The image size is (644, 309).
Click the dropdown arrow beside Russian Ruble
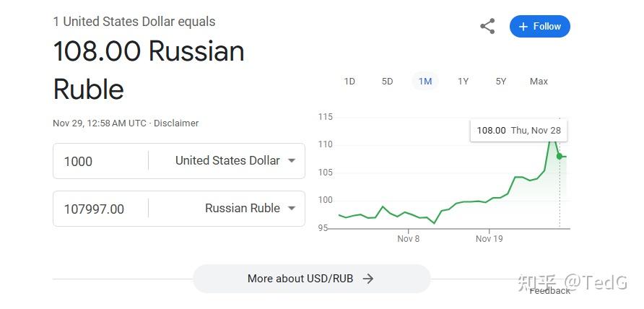click(292, 209)
